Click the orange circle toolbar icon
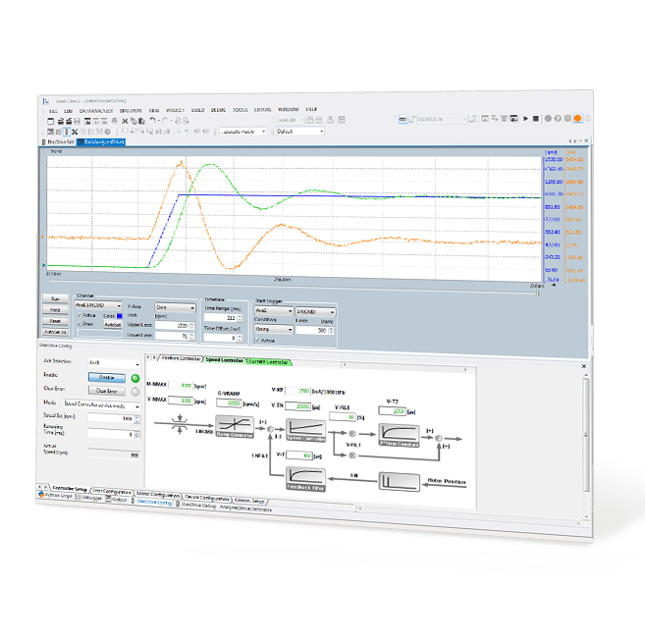 [578, 118]
